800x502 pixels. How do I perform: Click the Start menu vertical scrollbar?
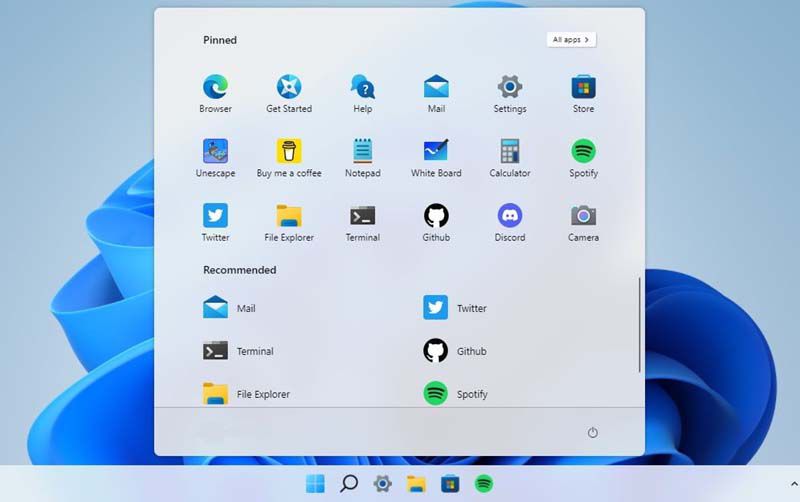[639, 325]
